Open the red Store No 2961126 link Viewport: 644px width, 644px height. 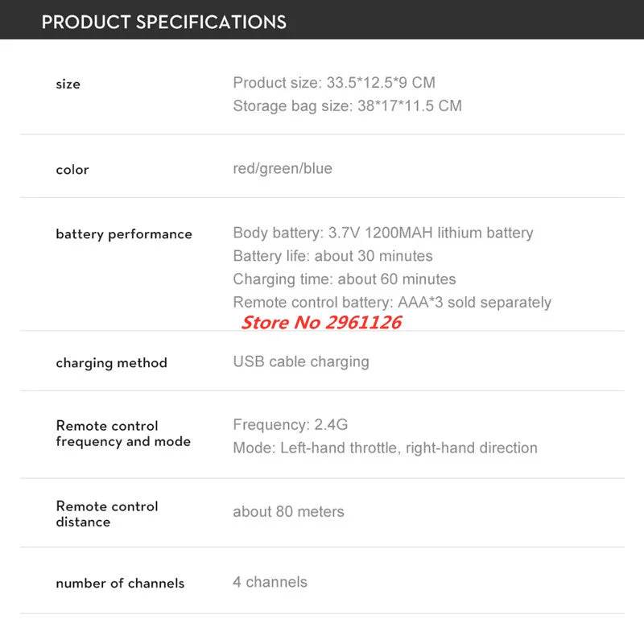tap(321, 323)
